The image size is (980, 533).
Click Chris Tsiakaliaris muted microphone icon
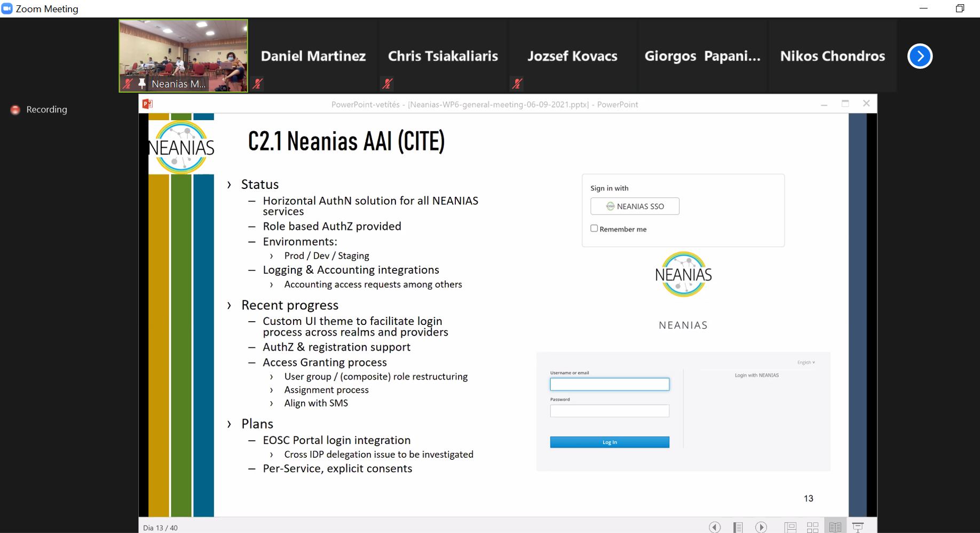[388, 84]
